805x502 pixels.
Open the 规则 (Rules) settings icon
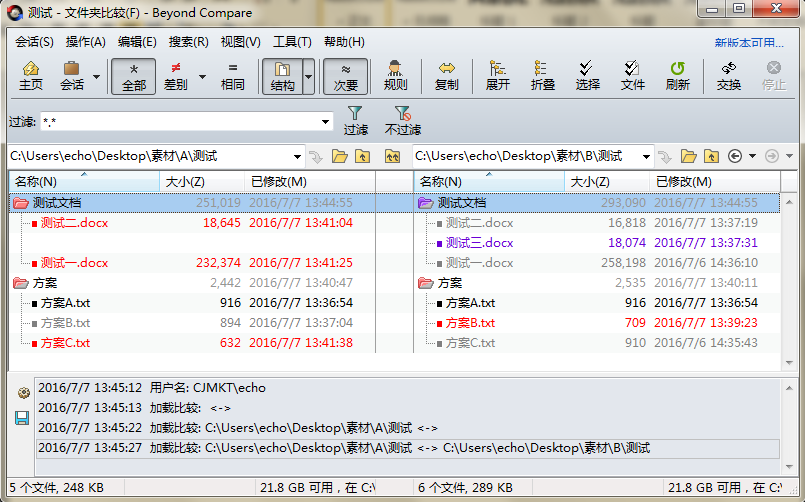pyautogui.click(x=396, y=75)
